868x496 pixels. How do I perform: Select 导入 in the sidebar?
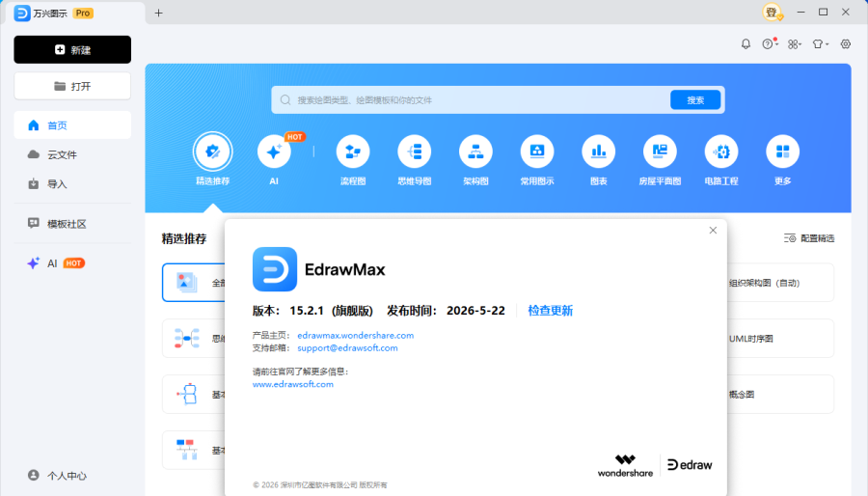coord(72,183)
